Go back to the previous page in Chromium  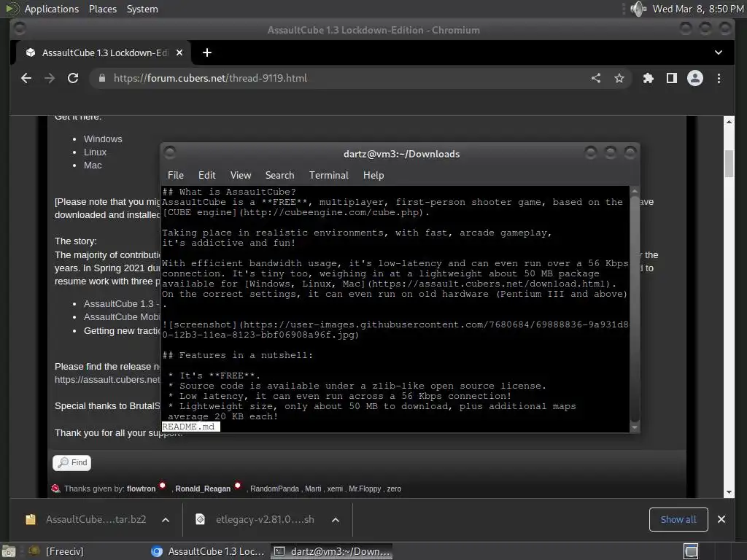point(26,78)
